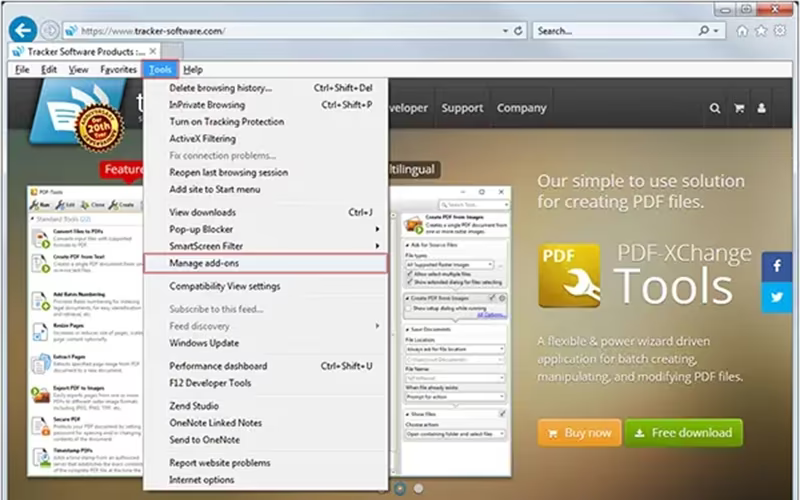The height and width of the screenshot is (500, 800).
Task: Click the Tools menu in the menu bar
Action: [x=160, y=69]
